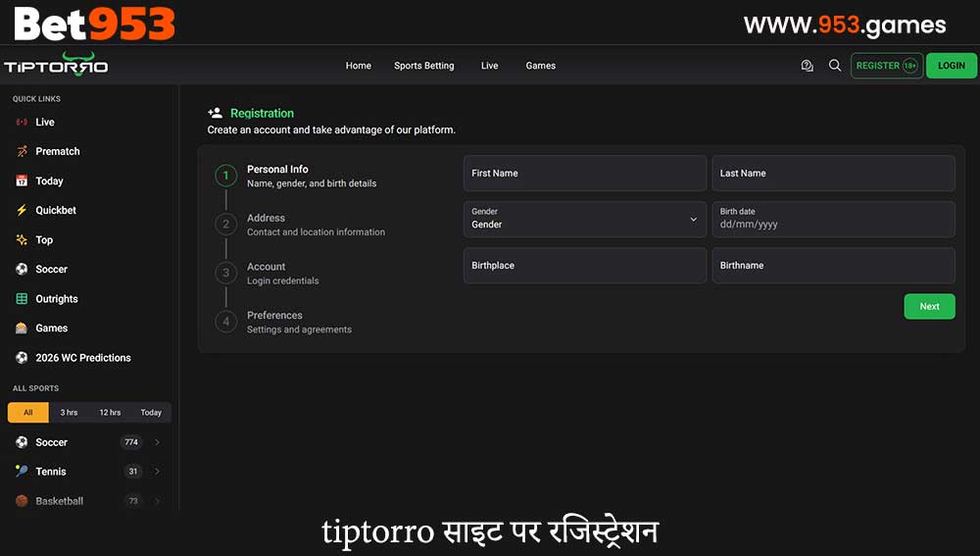This screenshot has height=556, width=980.
Task: Focus the First Name field
Action: pyautogui.click(x=585, y=174)
